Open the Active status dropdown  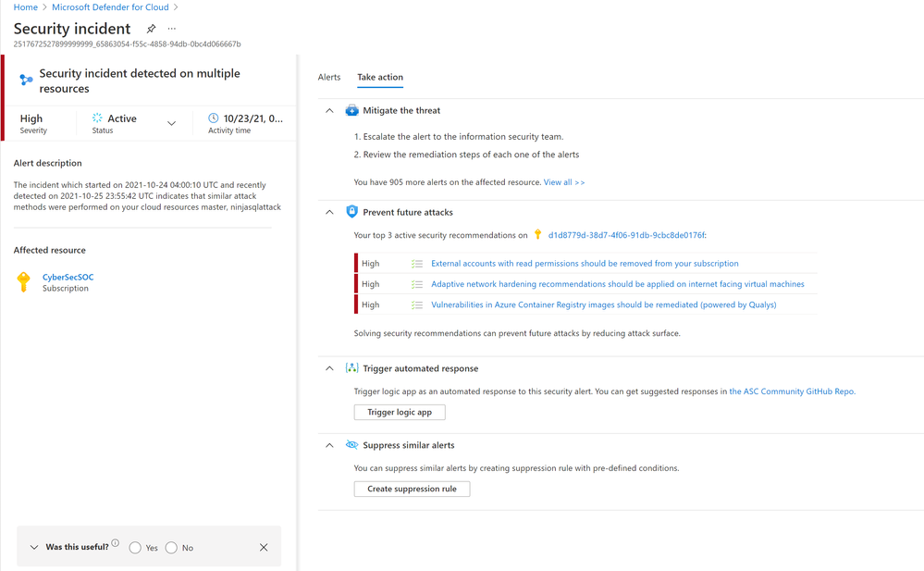pyautogui.click(x=171, y=123)
